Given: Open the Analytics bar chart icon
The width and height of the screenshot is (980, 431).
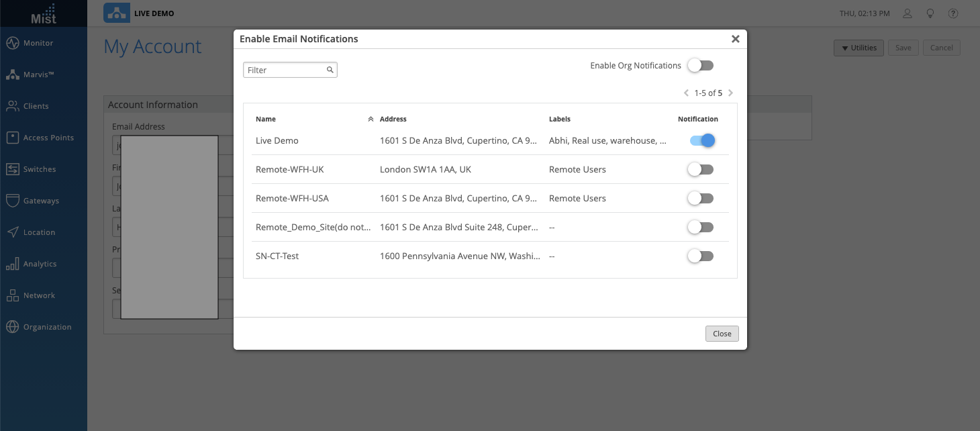Looking at the screenshot, I should tap(12, 264).
